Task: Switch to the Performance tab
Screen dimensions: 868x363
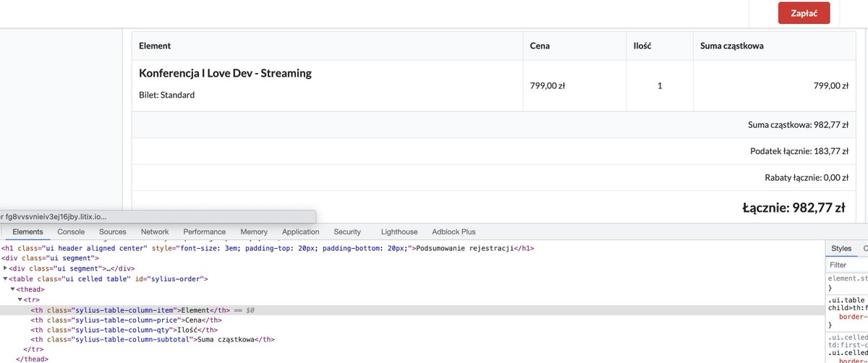Action: pyautogui.click(x=205, y=232)
